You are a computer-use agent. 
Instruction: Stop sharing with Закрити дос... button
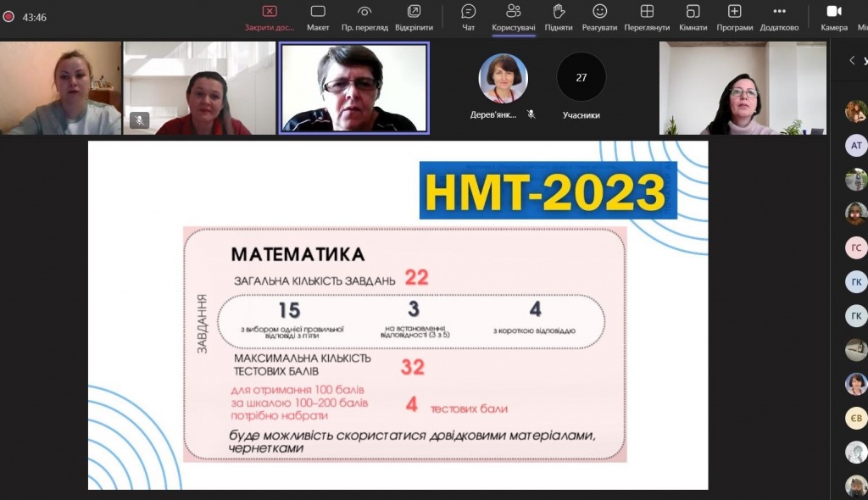(270, 19)
